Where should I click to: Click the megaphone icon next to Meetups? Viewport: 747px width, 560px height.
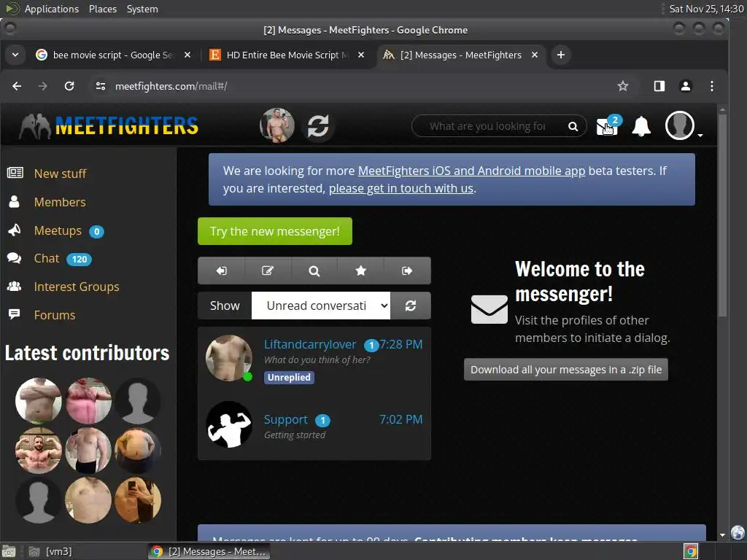point(15,230)
